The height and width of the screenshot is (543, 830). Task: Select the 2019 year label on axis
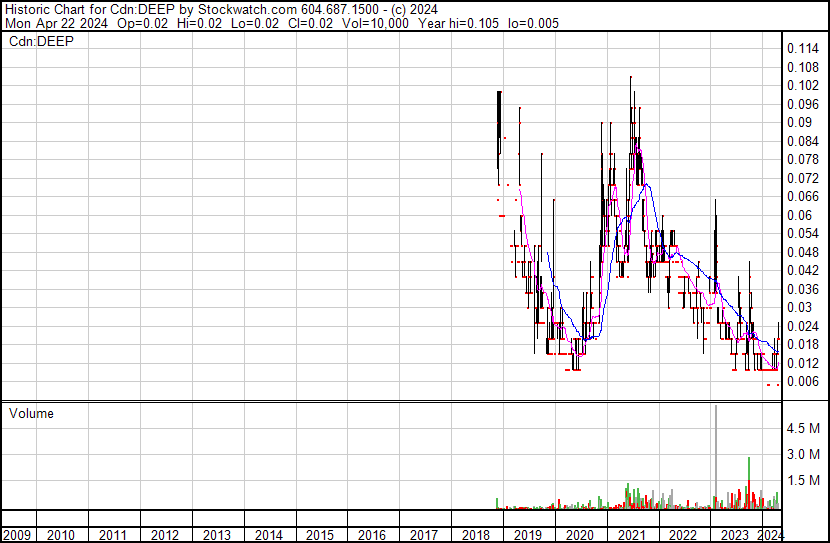(528, 535)
